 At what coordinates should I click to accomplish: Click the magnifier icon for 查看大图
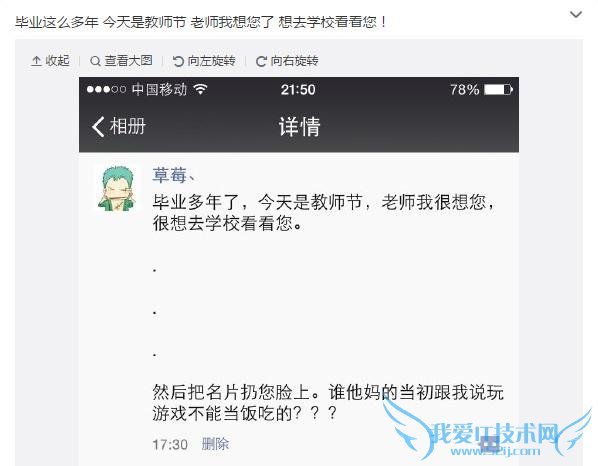click(95, 61)
